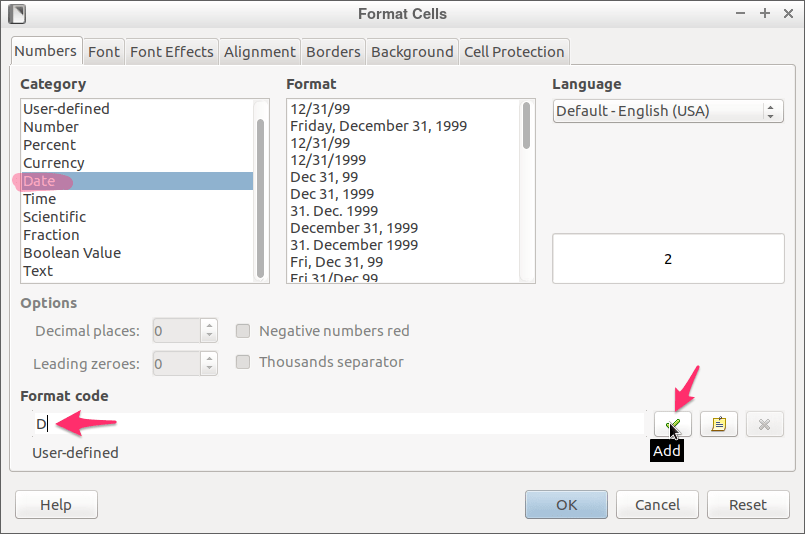Click the Edit Comment note icon

(719, 424)
